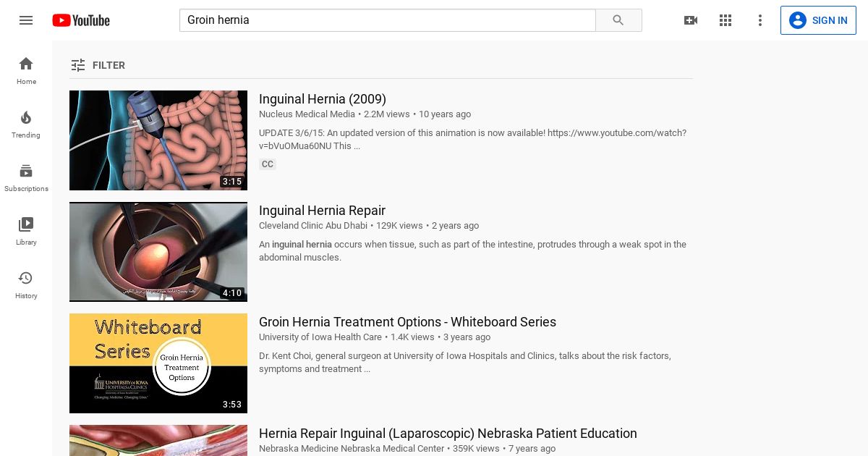Open the create video camera icon
The image size is (868, 456).
[691, 20]
